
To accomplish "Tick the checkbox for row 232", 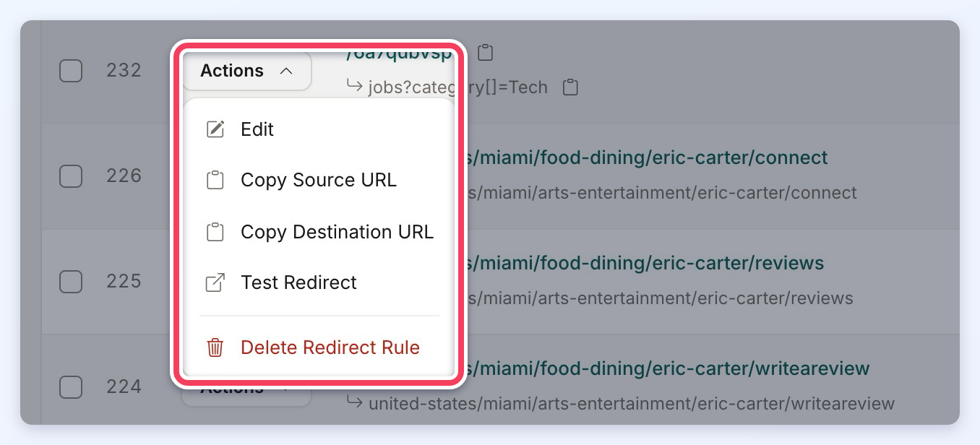I will point(71,71).
